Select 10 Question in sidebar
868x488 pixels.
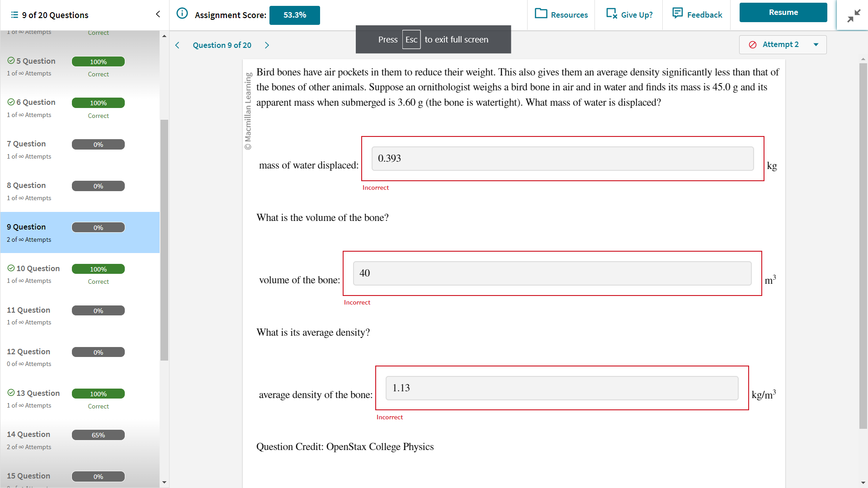coord(38,268)
